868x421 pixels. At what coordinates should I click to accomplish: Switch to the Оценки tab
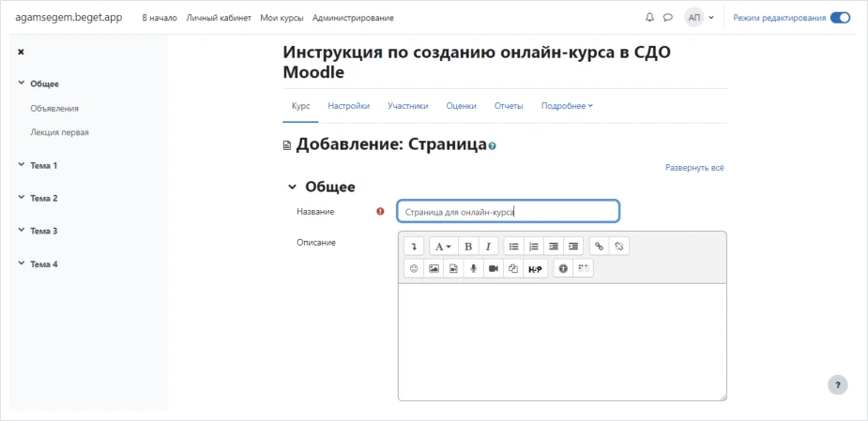pyautogui.click(x=461, y=106)
